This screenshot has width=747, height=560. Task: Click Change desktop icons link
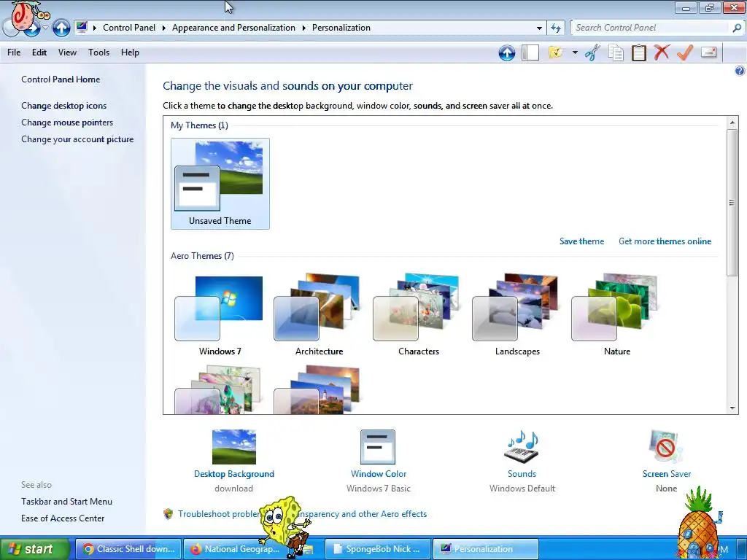[64, 106]
